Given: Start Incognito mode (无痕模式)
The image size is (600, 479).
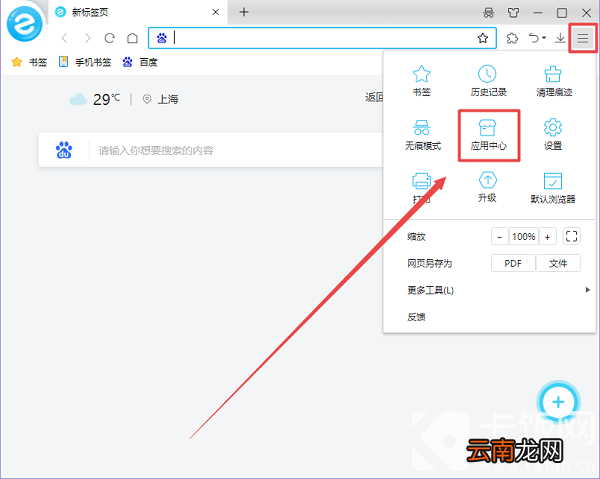Looking at the screenshot, I should (422, 135).
